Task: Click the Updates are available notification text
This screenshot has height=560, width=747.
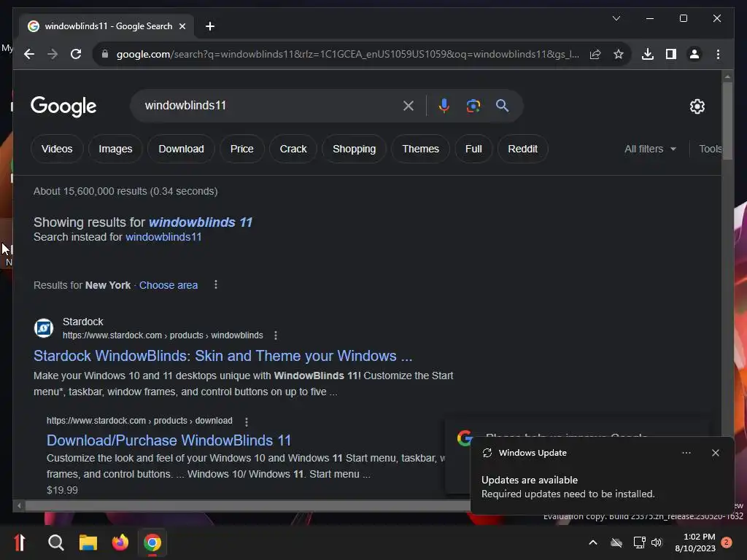Action: (530, 480)
